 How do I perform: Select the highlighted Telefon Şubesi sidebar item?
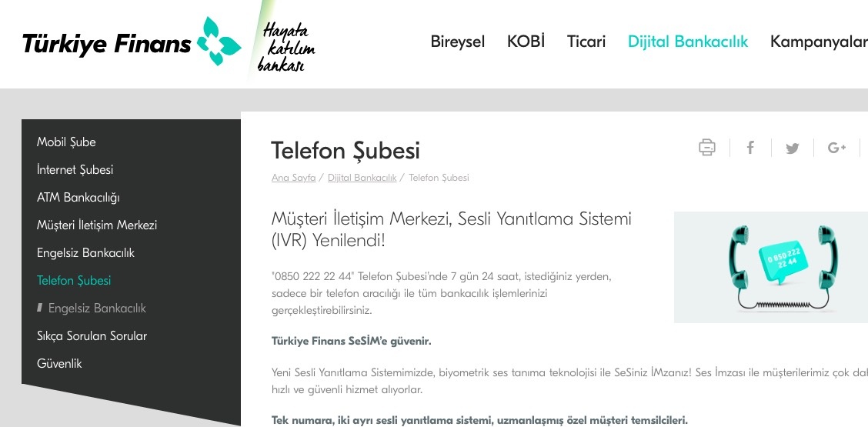pos(74,280)
